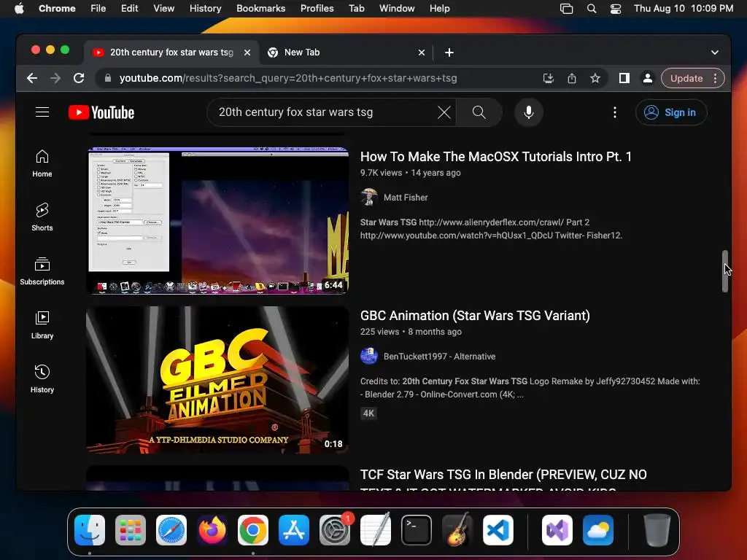
Task: Click the magnifier search button
Action: click(479, 112)
